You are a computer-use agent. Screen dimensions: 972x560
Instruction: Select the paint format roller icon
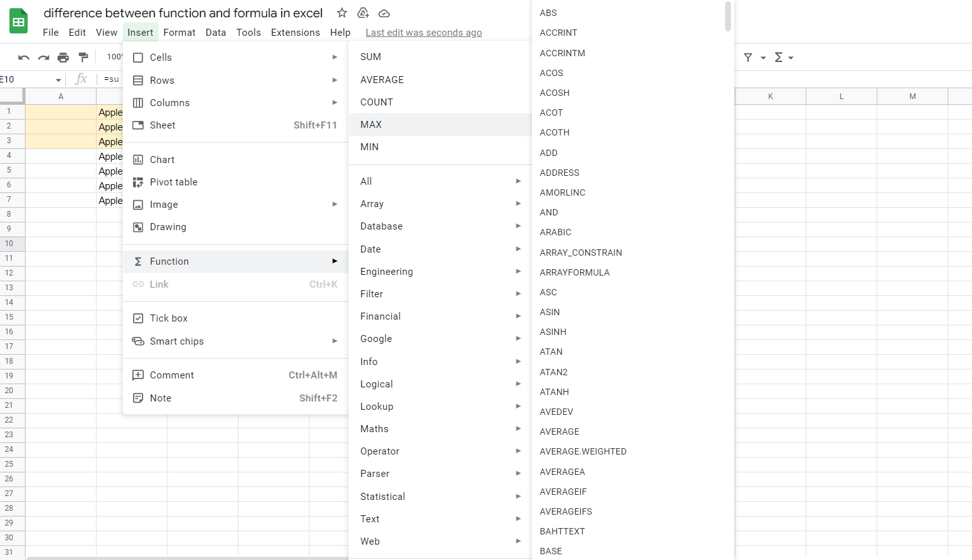tap(83, 58)
